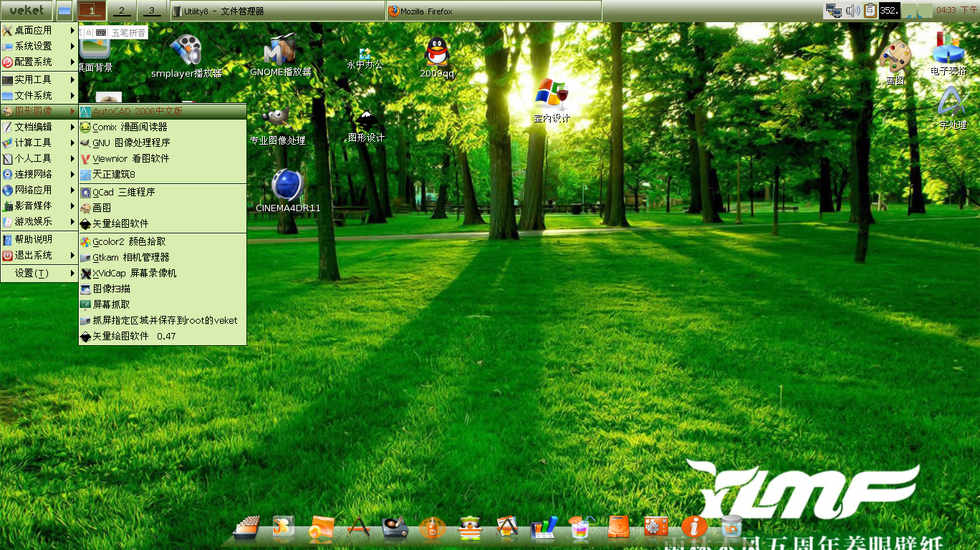Launch Gcolor2 颜色拾取 from submenu
Image resolution: width=980 pixels, height=550 pixels.
pyautogui.click(x=163, y=241)
